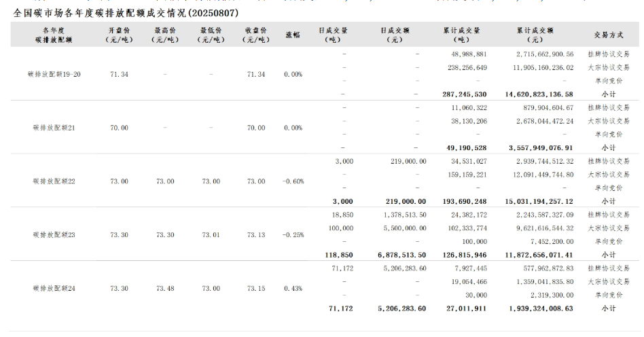Click the 碳排放配额23 row label
Image resolution: width=644 pixels, height=337 pixels.
pos(54,234)
